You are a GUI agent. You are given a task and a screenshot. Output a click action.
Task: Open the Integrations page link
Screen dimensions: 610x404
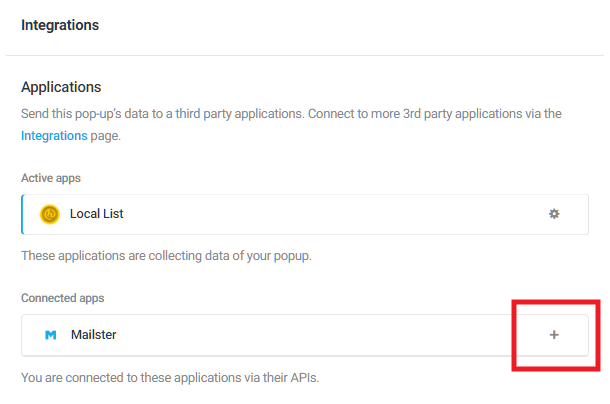tap(54, 135)
